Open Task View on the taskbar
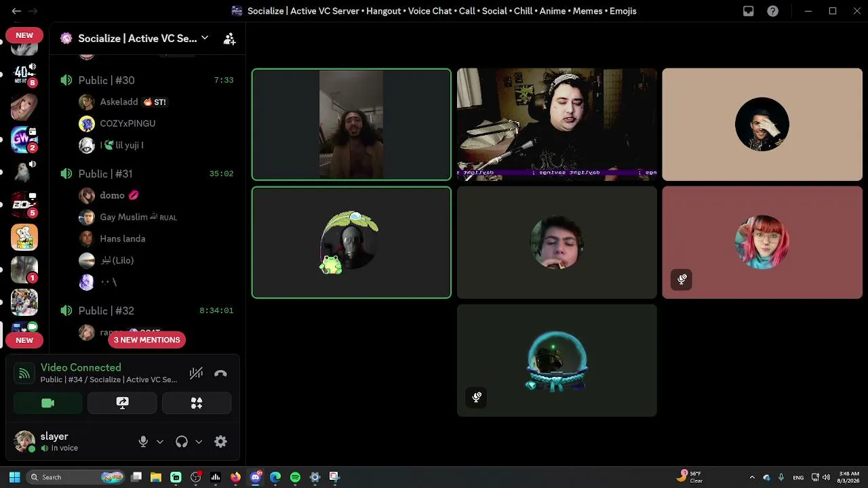Screen dimensions: 868x488 click(136, 477)
